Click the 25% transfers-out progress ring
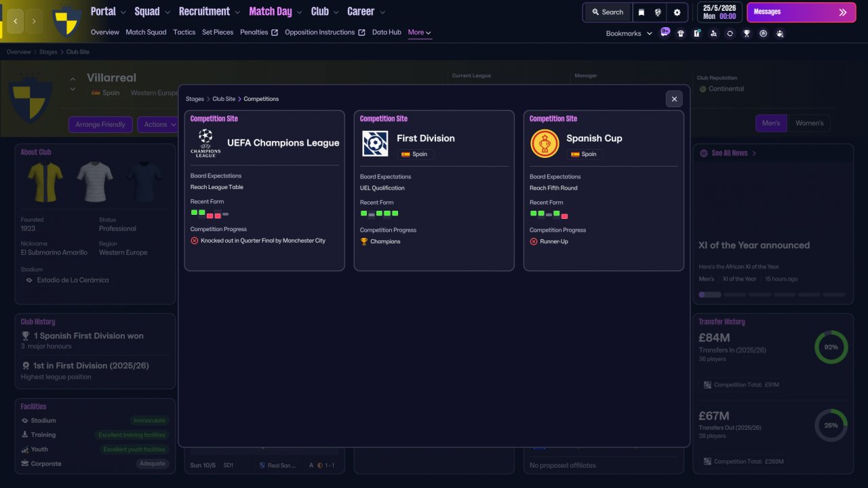The width and height of the screenshot is (868, 488). [x=831, y=426]
